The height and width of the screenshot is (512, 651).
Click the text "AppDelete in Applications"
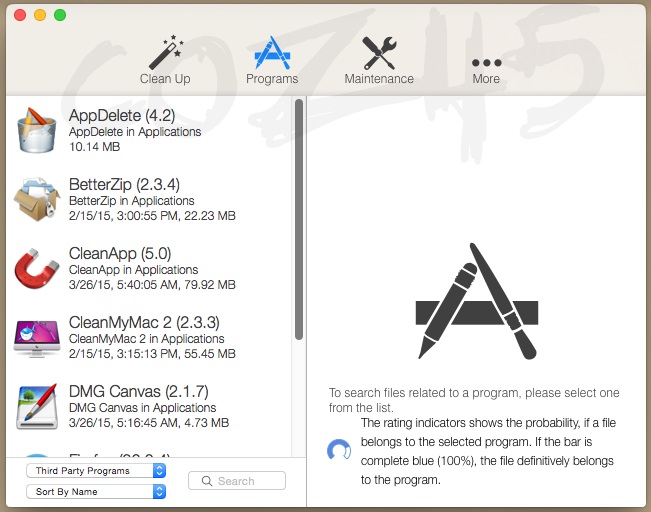[x=135, y=132]
